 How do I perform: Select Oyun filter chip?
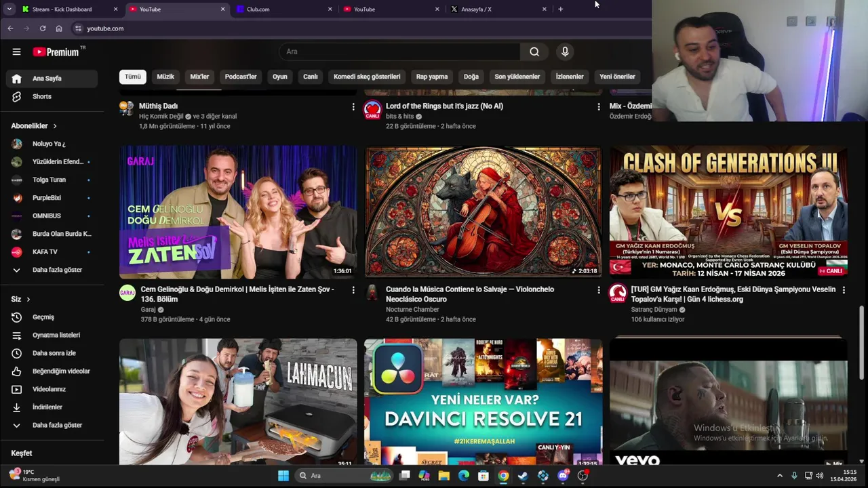point(280,77)
